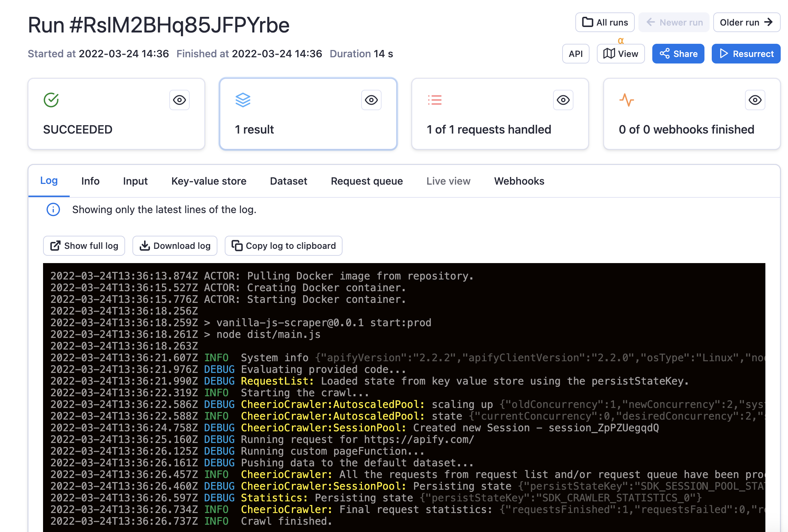This screenshot has width=788, height=532.
Task: Toggle eye icon on SUCCEEDED card
Action: click(179, 100)
